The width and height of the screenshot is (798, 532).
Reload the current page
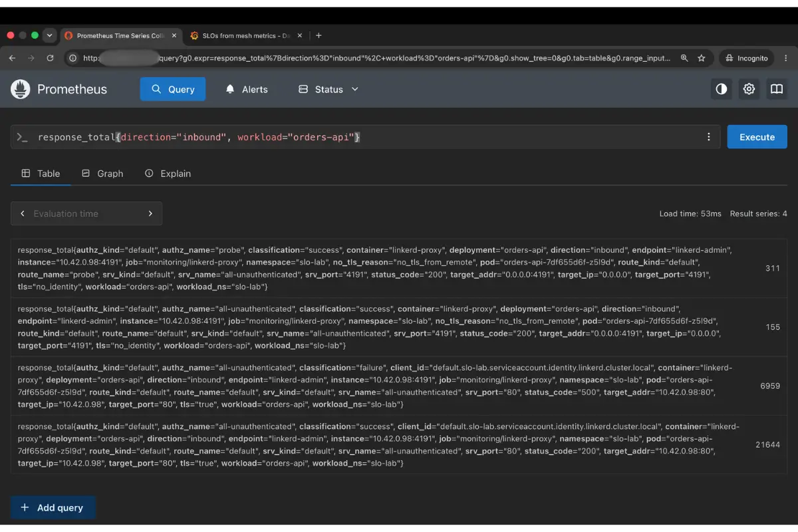pos(50,59)
